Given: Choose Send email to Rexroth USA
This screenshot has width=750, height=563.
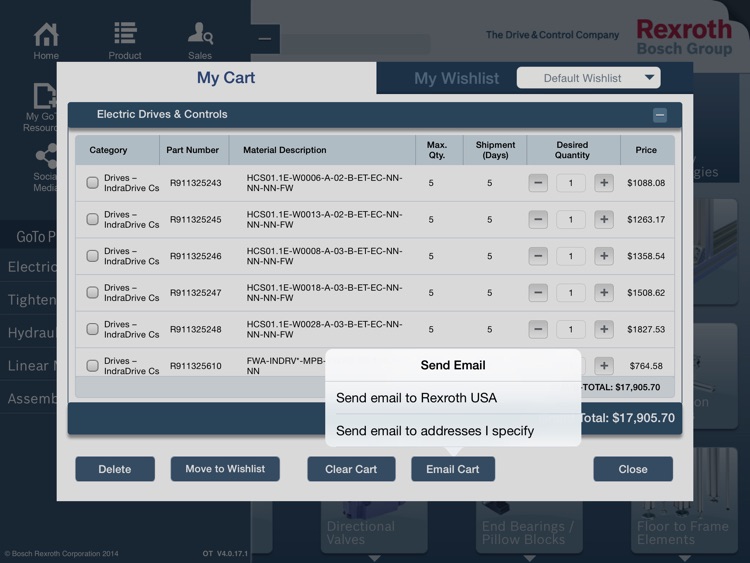Looking at the screenshot, I should (x=453, y=398).
